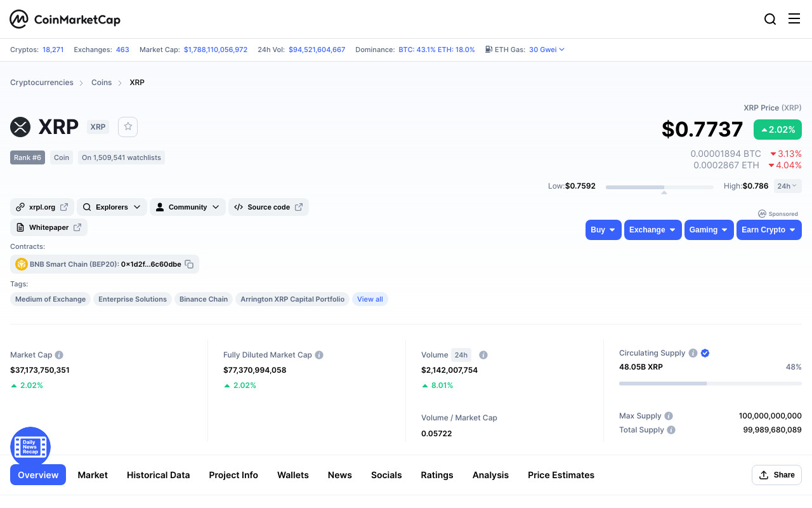Image resolution: width=812 pixels, height=508 pixels.
Task: Switch to the Wallets tab
Action: pyautogui.click(x=293, y=475)
